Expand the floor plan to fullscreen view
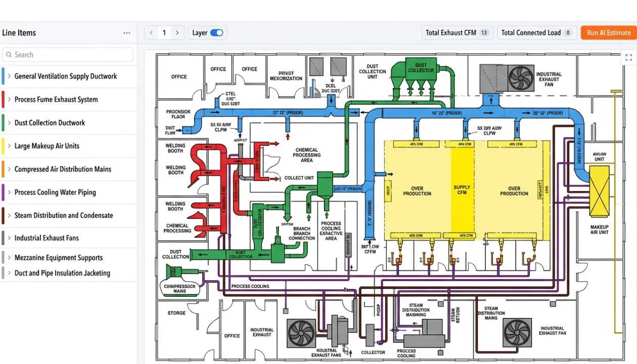637x364 pixels. (x=628, y=57)
